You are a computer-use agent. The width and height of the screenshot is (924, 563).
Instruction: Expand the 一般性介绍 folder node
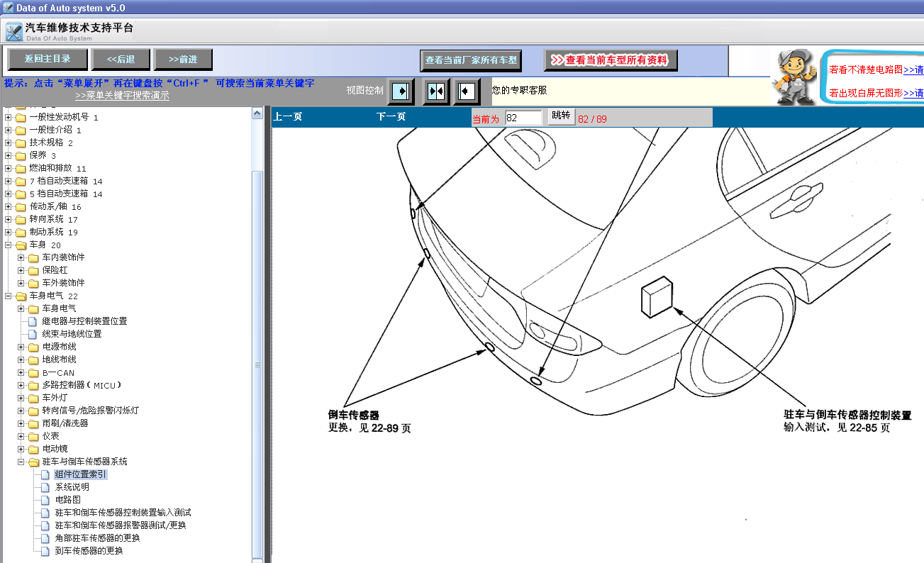(x=9, y=130)
